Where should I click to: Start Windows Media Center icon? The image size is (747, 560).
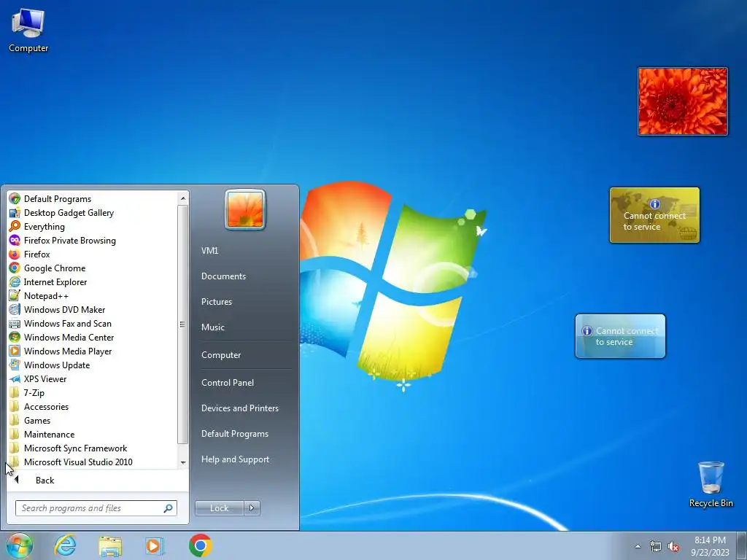coord(15,337)
